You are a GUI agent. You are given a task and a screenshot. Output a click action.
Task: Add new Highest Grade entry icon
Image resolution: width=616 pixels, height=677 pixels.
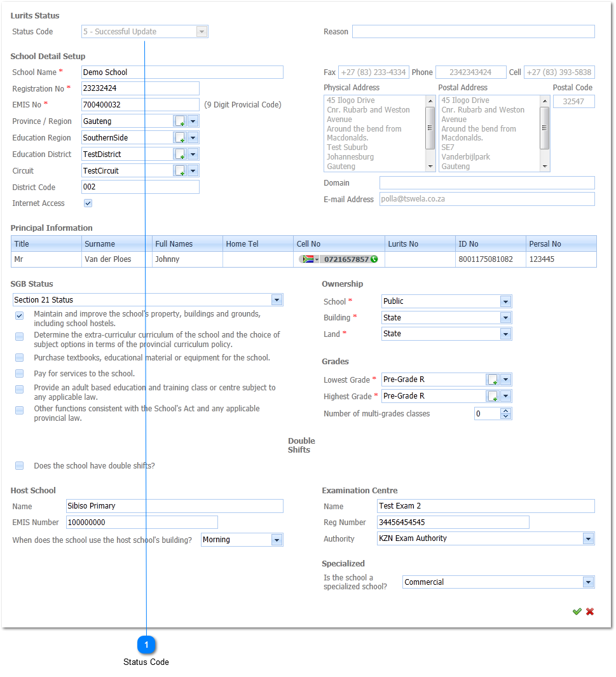[493, 396]
